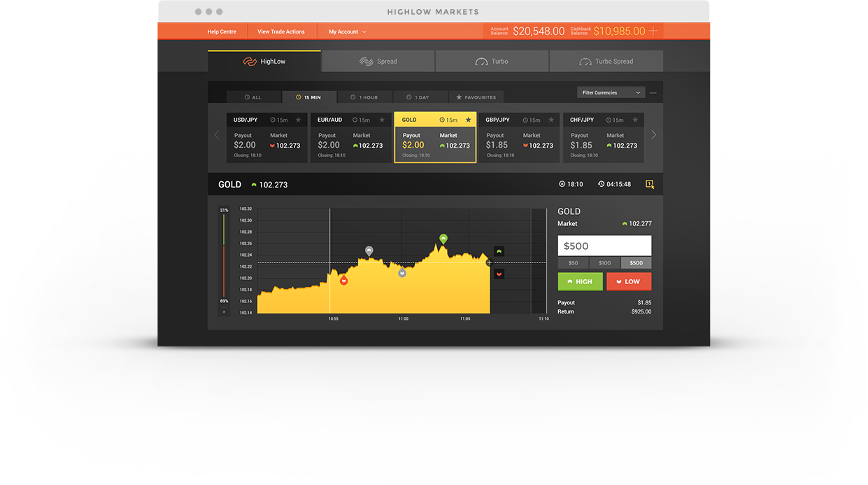The height and width of the screenshot is (485, 868).
Task: Close the trader sentiment bar
Action: (224, 311)
